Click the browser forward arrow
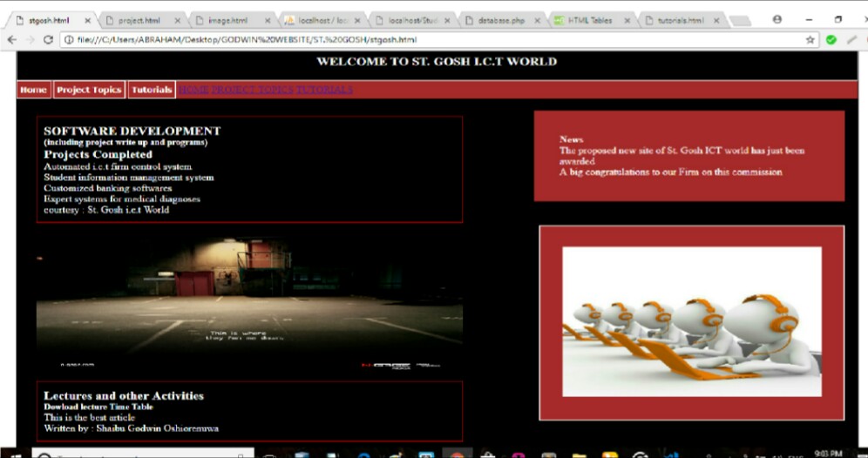Image resolution: width=868 pixels, height=458 pixels. pos(30,40)
